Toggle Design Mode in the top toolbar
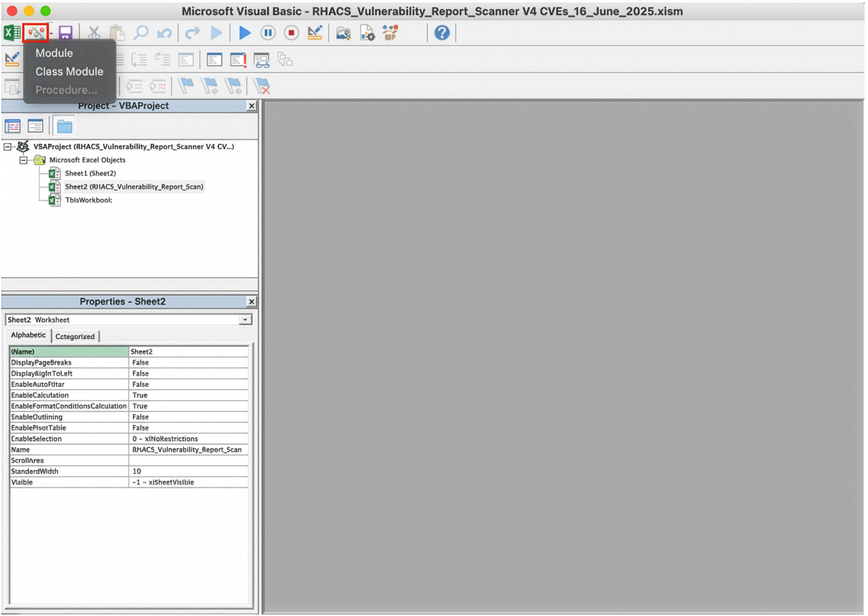The width and height of the screenshot is (868, 616). (x=315, y=33)
